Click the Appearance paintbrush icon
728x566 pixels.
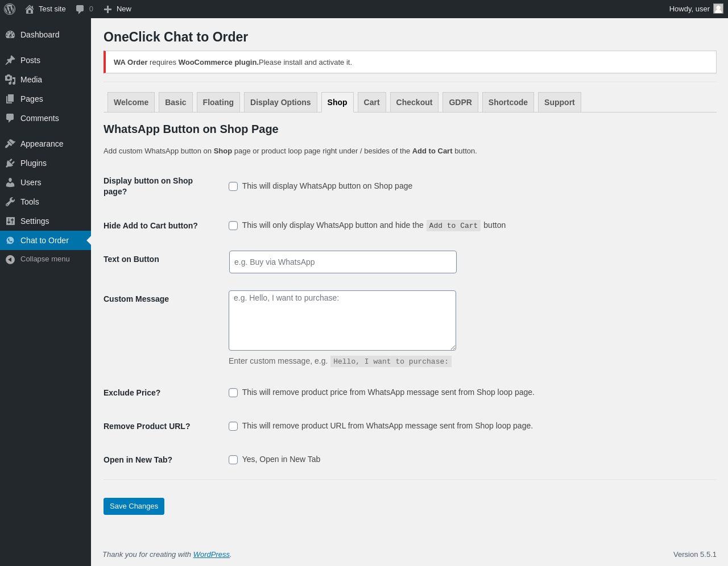[10, 144]
